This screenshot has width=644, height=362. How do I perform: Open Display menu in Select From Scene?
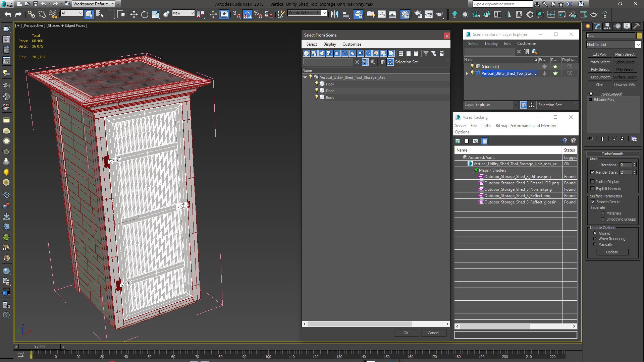329,44
